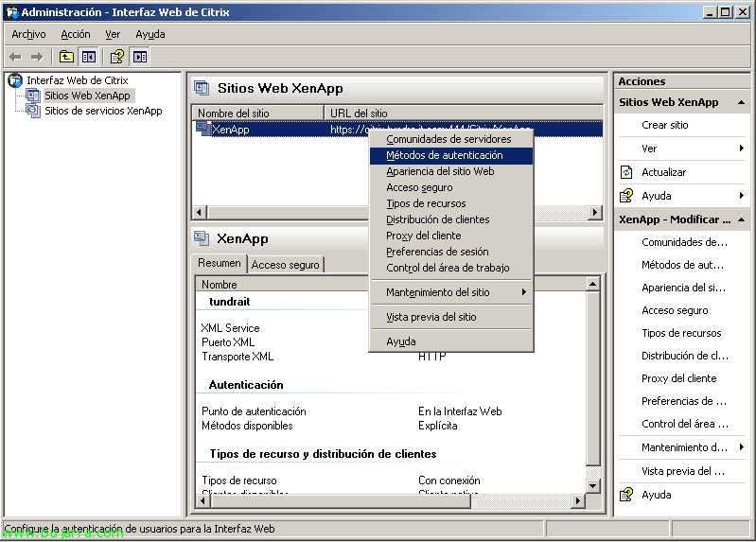
Task: Switch to the Resumen tab
Action: click(220, 263)
